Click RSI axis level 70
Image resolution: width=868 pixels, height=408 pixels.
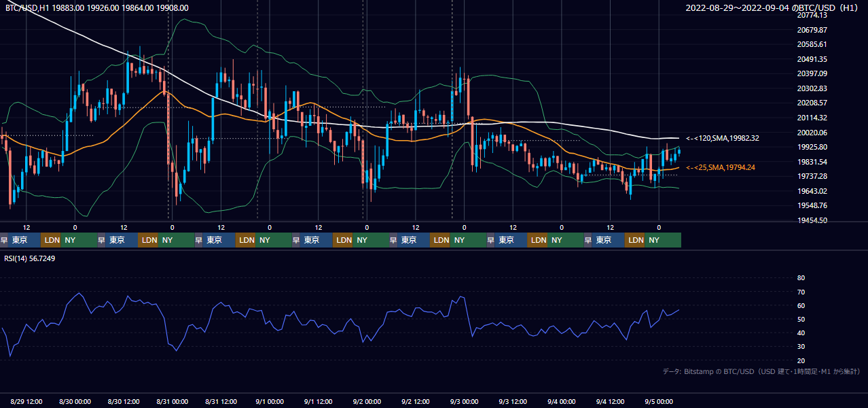801,292
